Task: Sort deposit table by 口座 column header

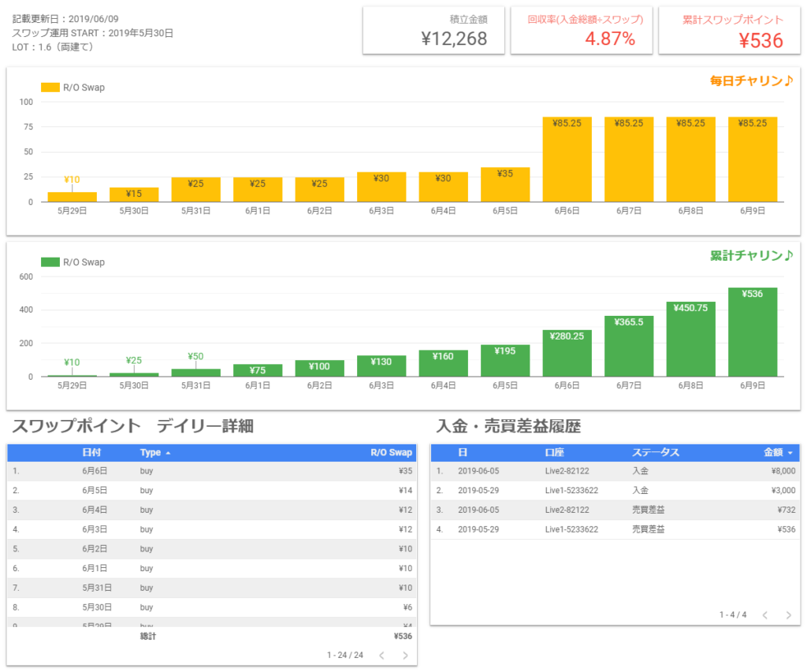Action: click(554, 453)
